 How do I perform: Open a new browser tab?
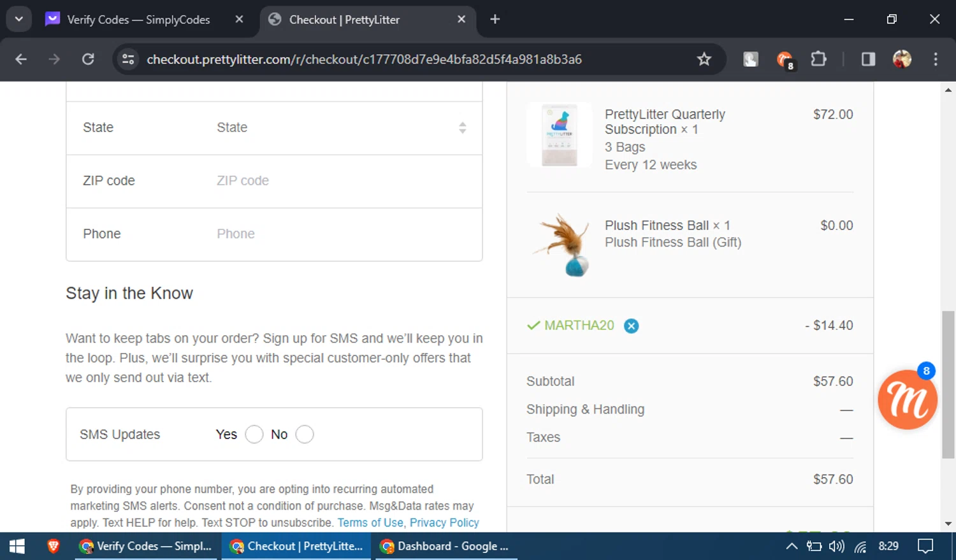(x=495, y=20)
